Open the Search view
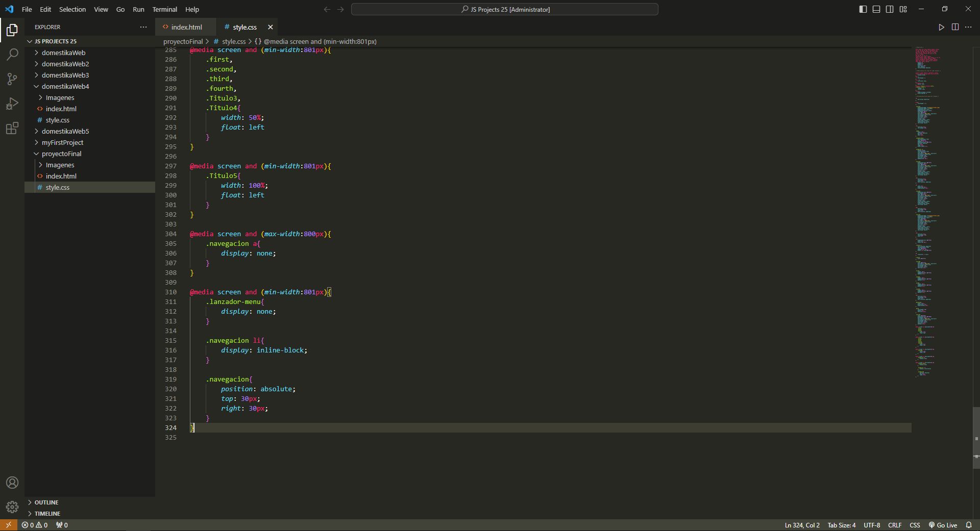The width and height of the screenshot is (980, 531). coord(12,55)
